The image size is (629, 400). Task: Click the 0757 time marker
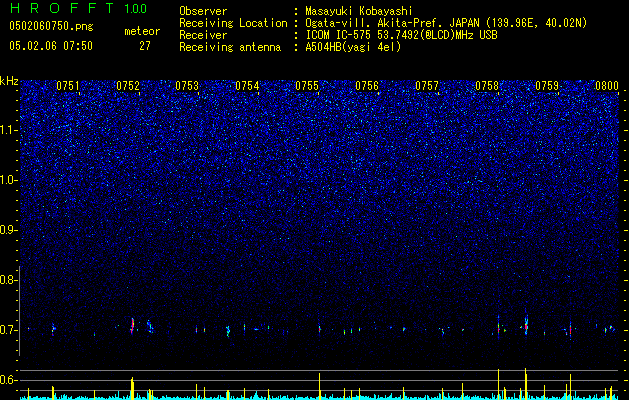[x=427, y=86]
